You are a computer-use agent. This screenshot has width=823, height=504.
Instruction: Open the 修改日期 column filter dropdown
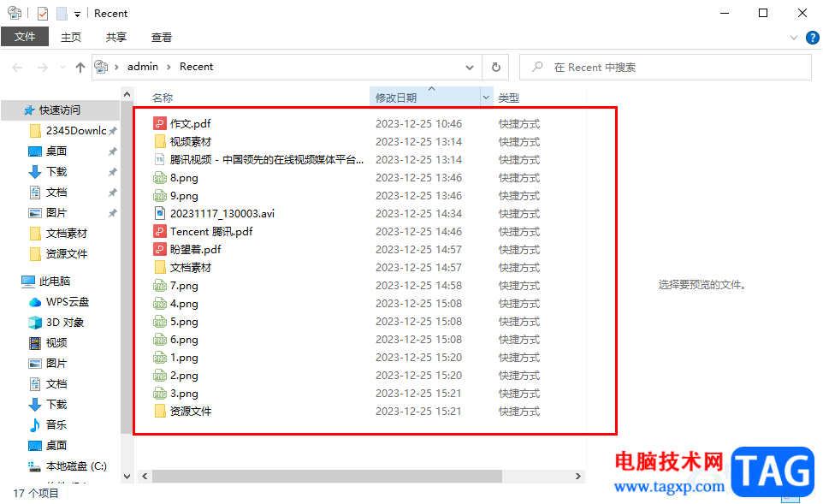486,98
